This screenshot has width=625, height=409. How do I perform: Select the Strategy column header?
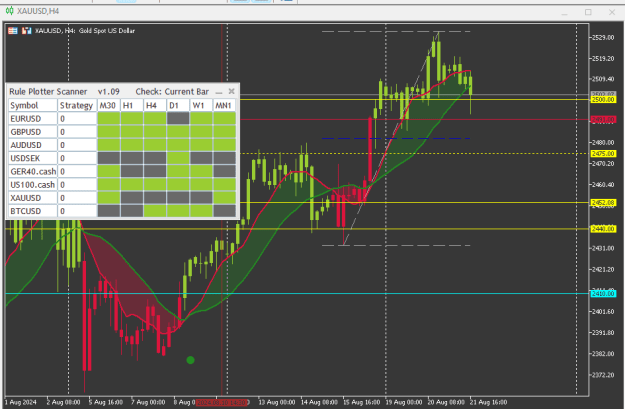pyautogui.click(x=77, y=105)
